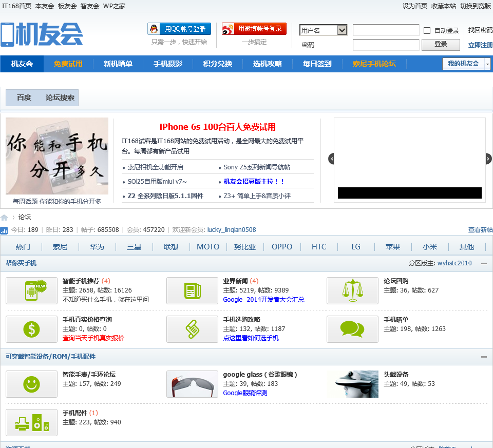Click the 登录 login button
Image resolution: width=493 pixels, height=448 pixels.
tap(441, 45)
